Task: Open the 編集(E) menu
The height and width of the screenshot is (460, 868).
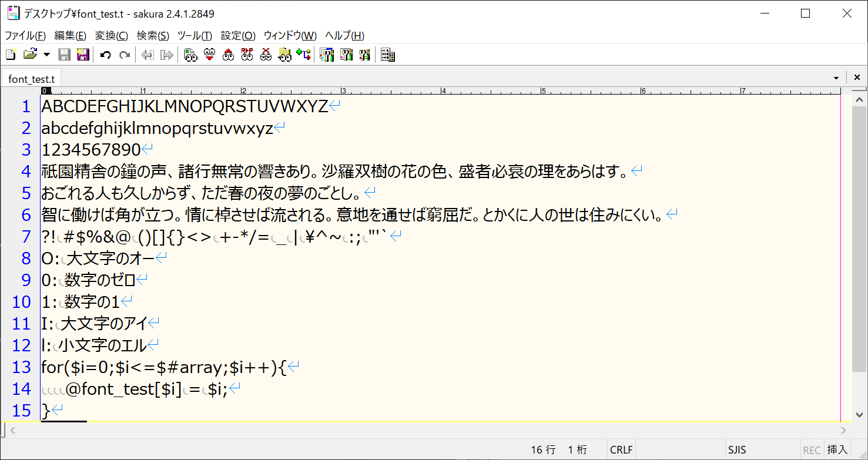Action: 70,36
